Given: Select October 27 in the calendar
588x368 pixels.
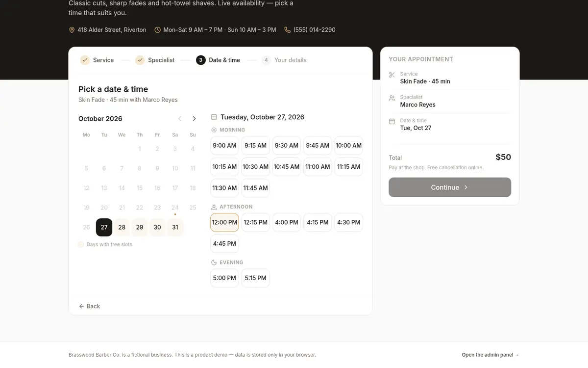Looking at the screenshot, I should pyautogui.click(x=104, y=227).
